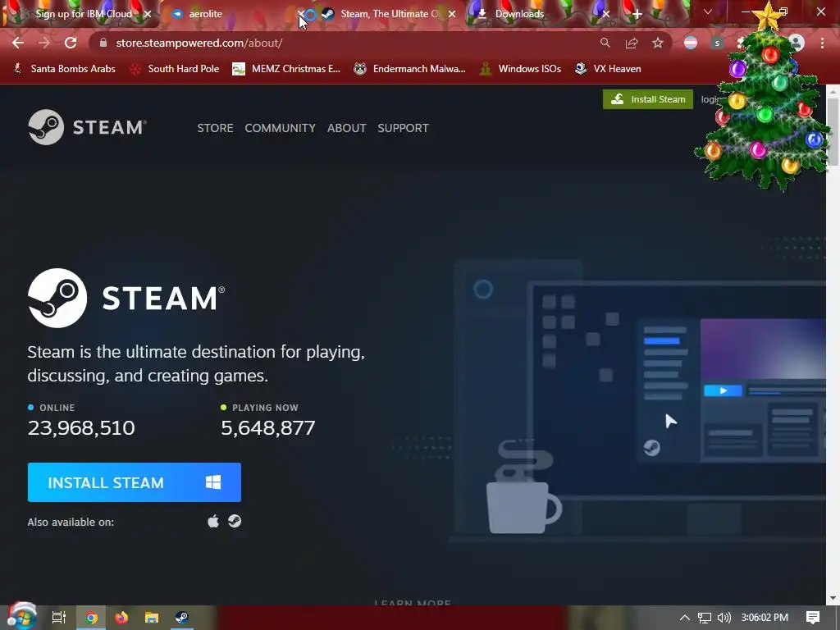The height and width of the screenshot is (630, 840).
Task: Reload the Steam about page
Action: pyautogui.click(x=71, y=43)
